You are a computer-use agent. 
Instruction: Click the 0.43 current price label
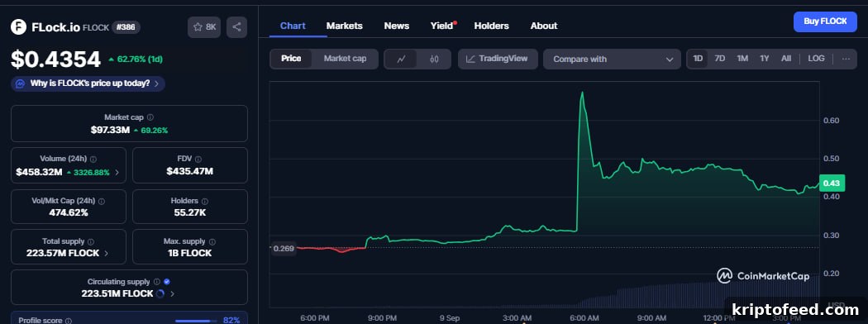[832, 183]
